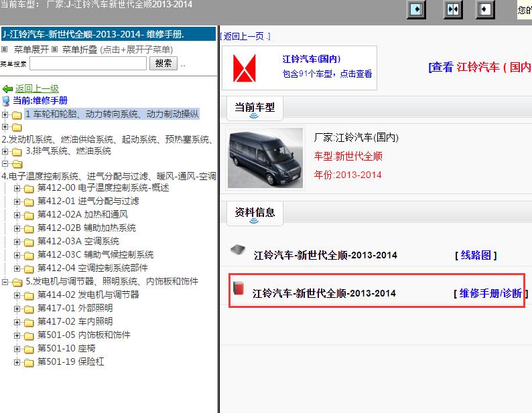The height and width of the screenshot is (413, 532).
Task: Click folder icon of 第501-10 座椅
Action: (29, 349)
